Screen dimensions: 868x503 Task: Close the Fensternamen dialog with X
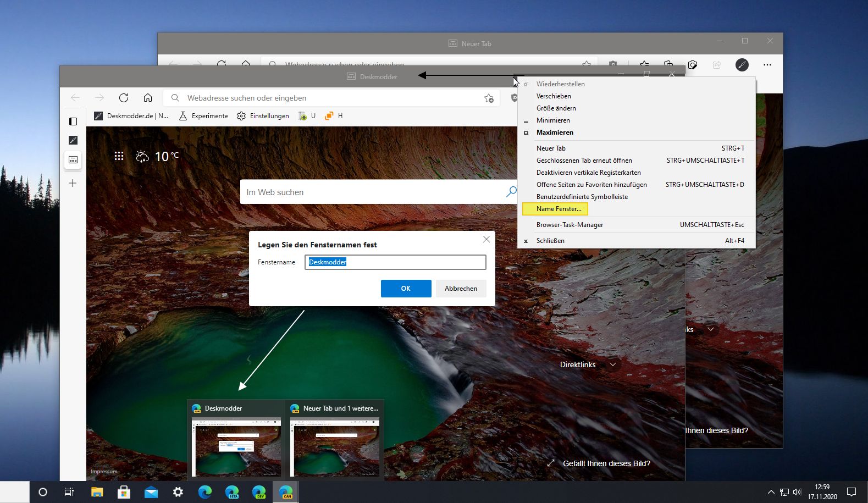tap(486, 239)
